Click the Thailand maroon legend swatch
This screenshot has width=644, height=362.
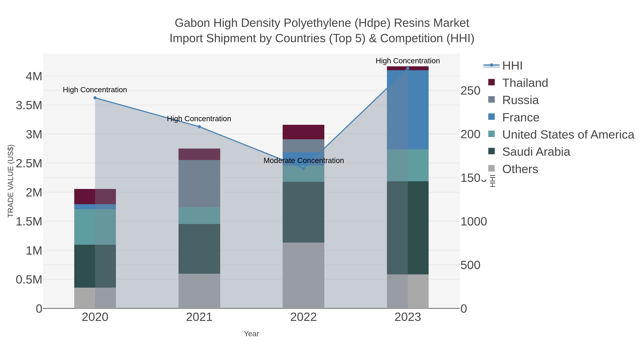pos(492,82)
